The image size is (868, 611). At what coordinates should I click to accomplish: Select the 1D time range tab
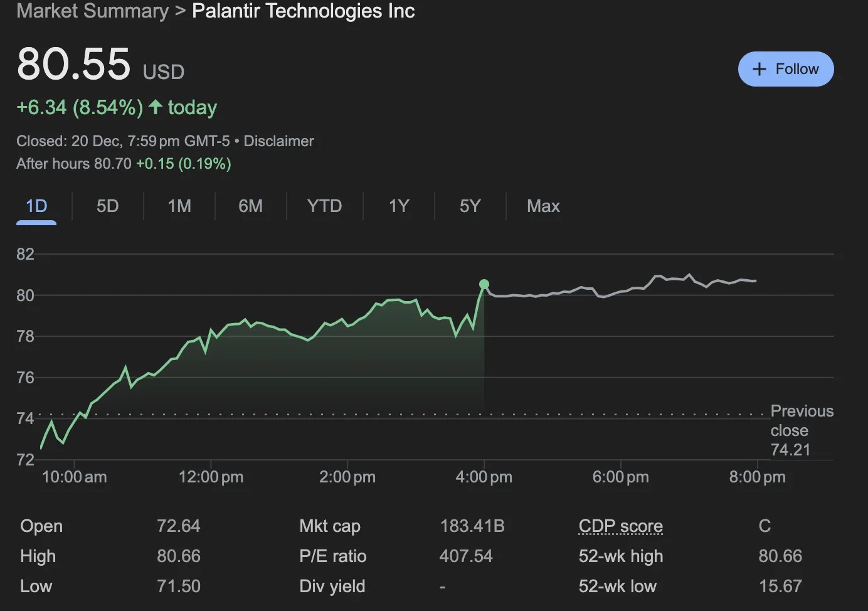36,206
